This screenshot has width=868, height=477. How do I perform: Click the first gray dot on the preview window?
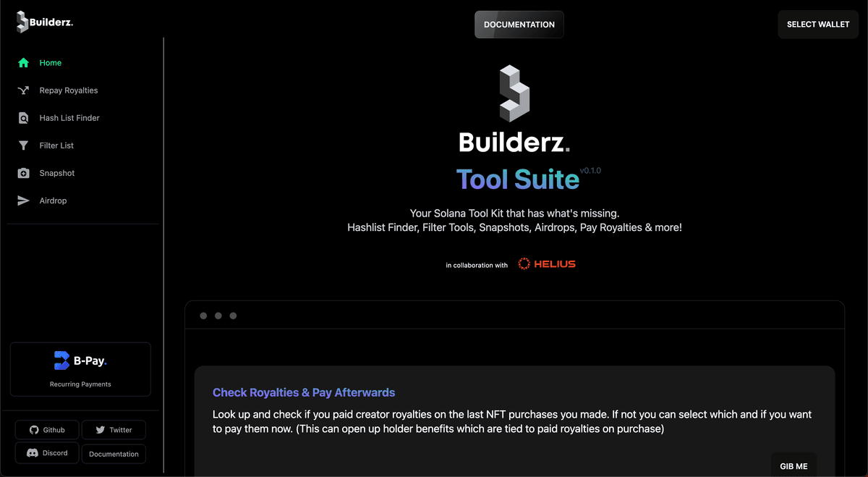pyautogui.click(x=203, y=316)
